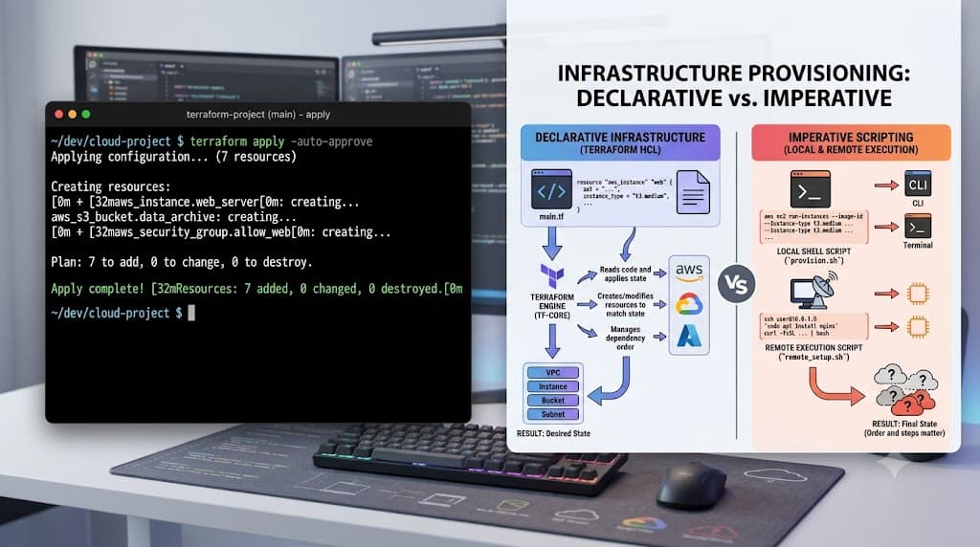Click the computer with satellite dish icon
This screenshot has height=547, width=980.
(x=815, y=291)
